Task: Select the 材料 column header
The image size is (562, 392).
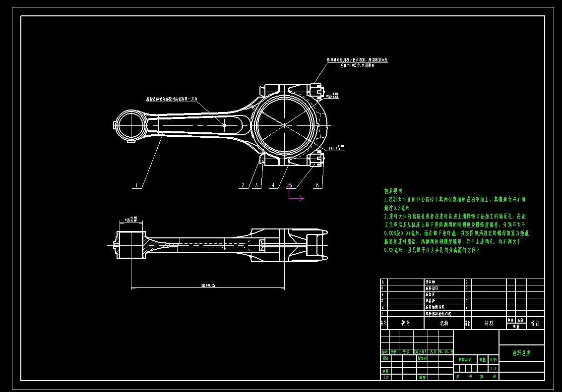Action: pos(489,323)
